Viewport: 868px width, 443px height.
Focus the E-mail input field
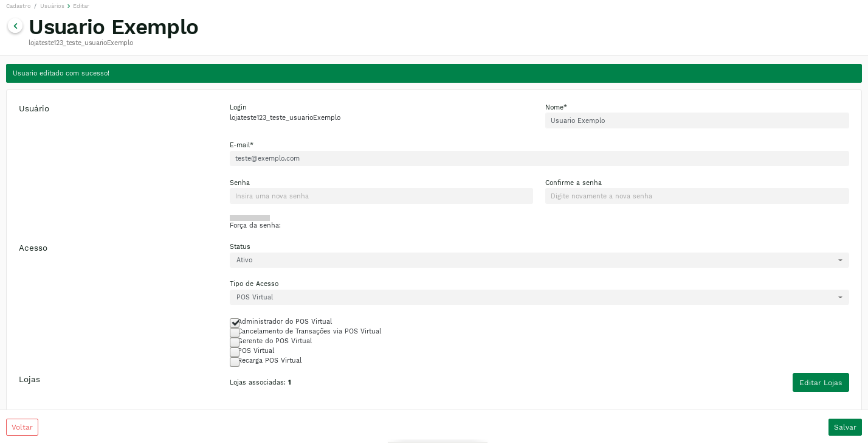pos(539,158)
